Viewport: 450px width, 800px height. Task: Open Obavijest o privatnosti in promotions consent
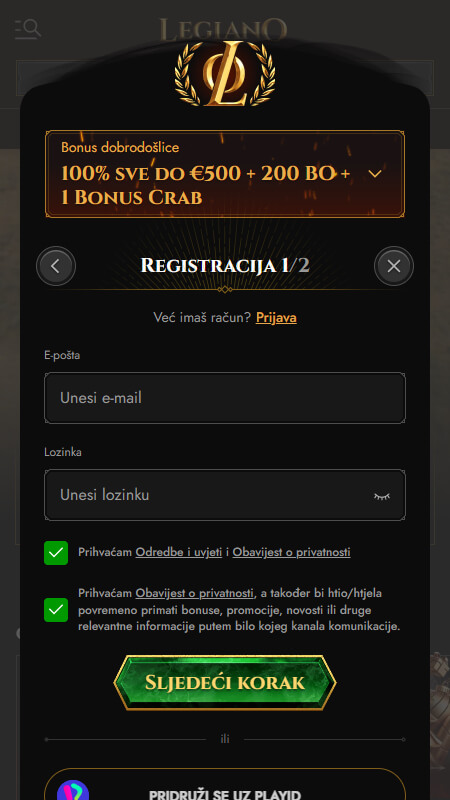194,593
